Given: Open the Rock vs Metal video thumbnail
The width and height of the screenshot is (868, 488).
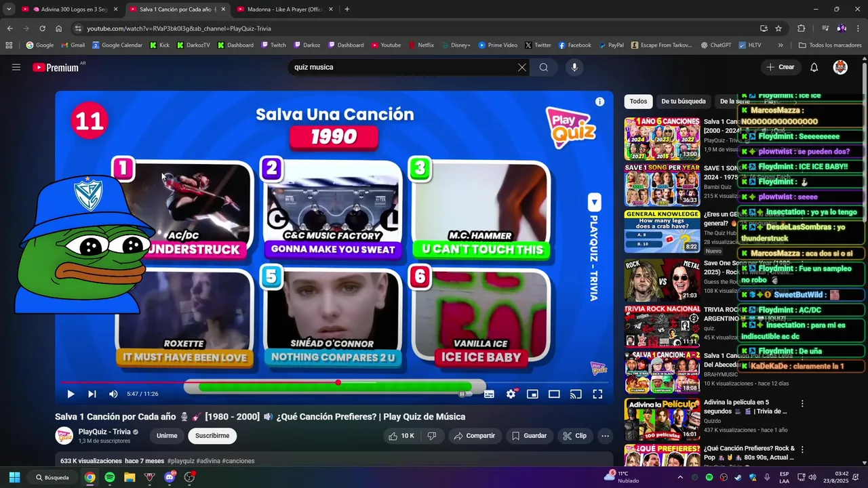Looking at the screenshot, I should 662,279.
